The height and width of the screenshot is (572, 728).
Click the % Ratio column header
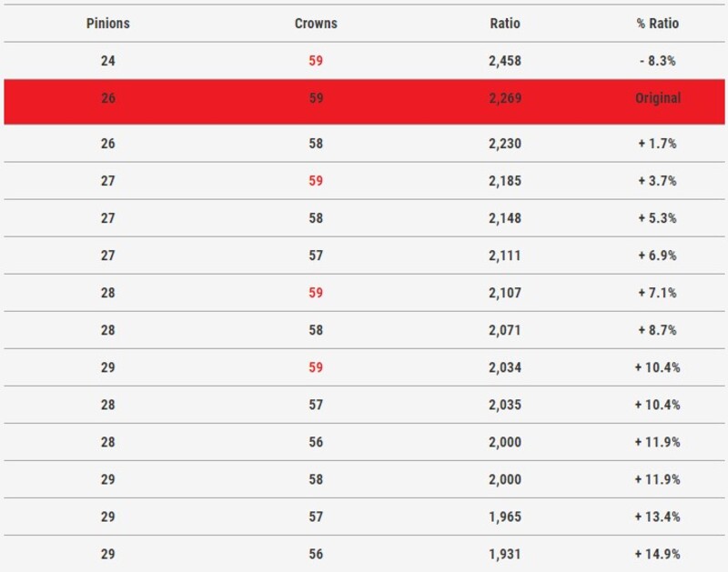pos(657,24)
